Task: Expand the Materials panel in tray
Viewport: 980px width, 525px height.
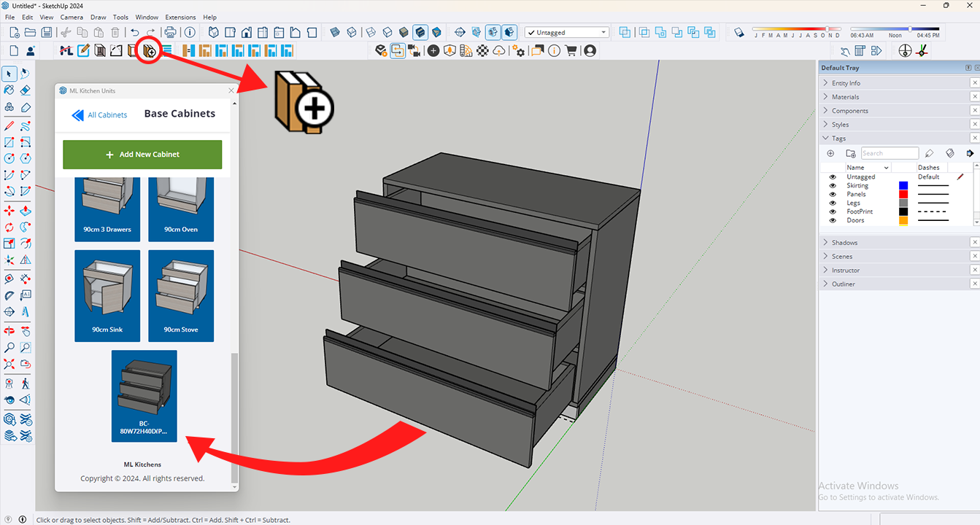Action: coord(845,97)
